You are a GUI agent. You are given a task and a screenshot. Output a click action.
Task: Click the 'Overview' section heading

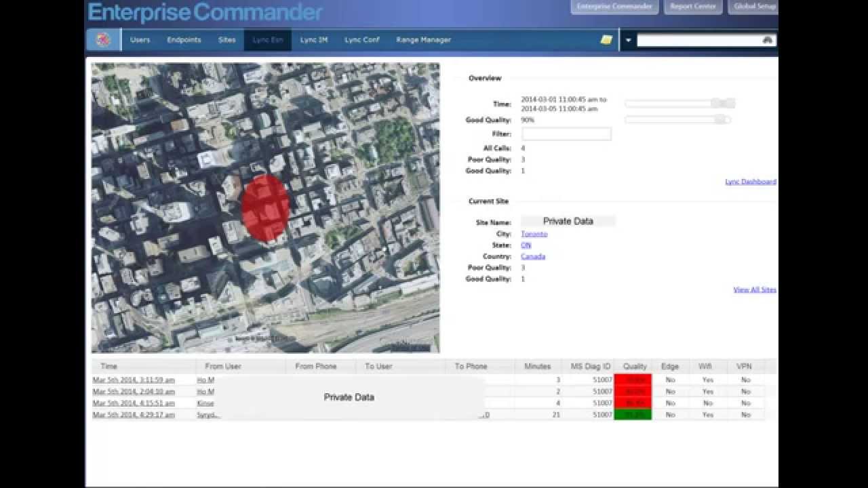point(485,79)
